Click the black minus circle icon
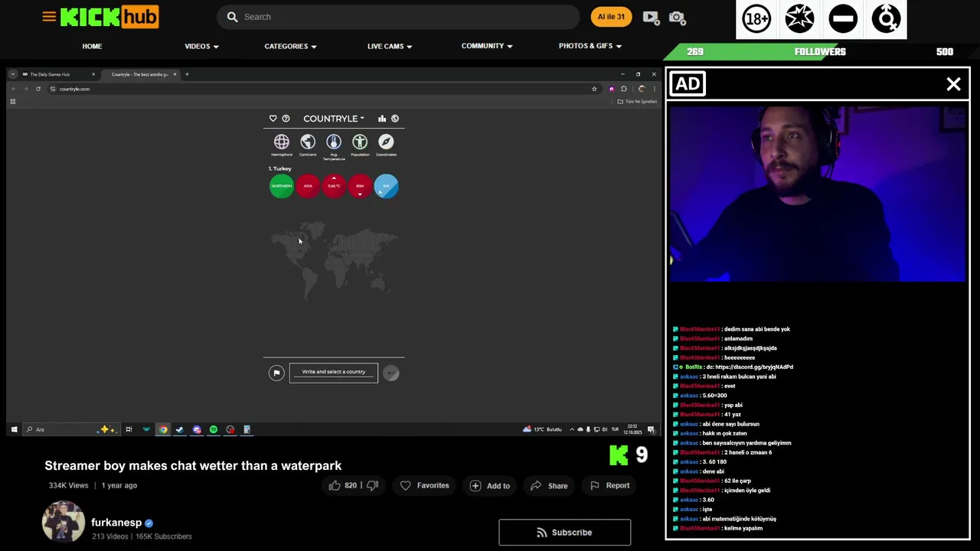The image size is (980, 551). tap(843, 18)
